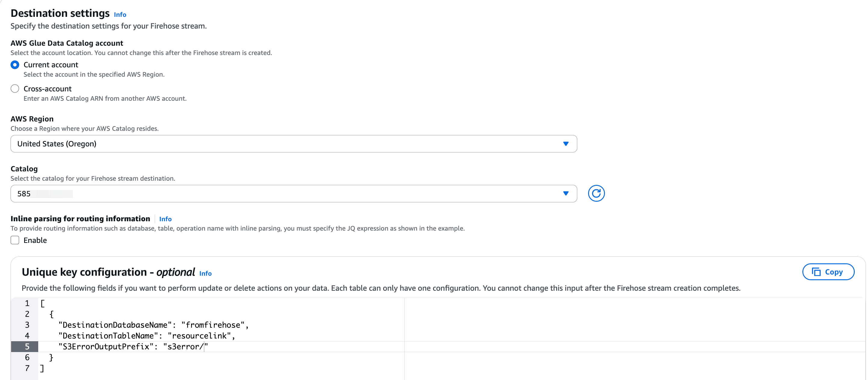The width and height of the screenshot is (868, 380).
Task: Click the DestinationDatabaseName line in editor
Action: click(153, 325)
